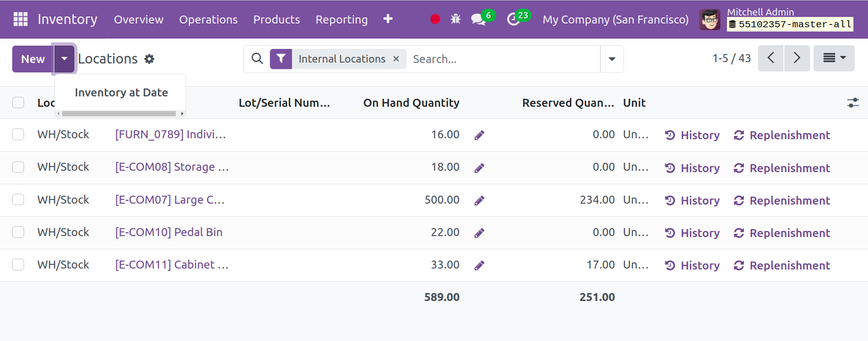Choose Inventory at Date option
868x341 pixels.
point(121,93)
